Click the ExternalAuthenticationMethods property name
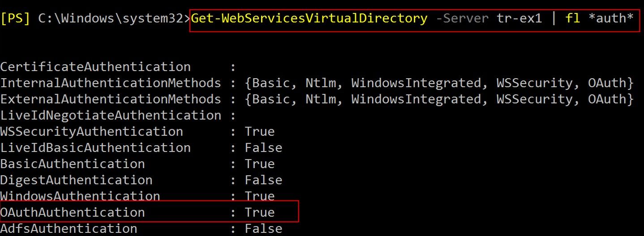The image size is (644, 236). point(111,99)
